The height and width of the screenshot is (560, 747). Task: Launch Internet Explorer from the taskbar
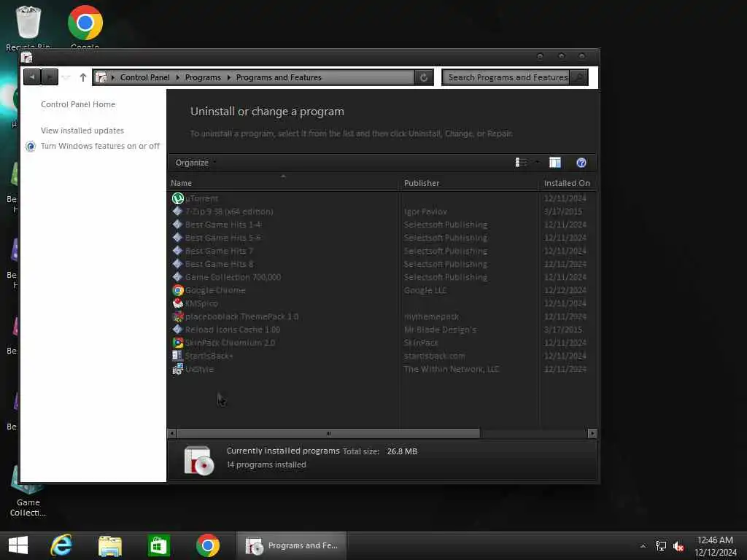tap(61, 545)
